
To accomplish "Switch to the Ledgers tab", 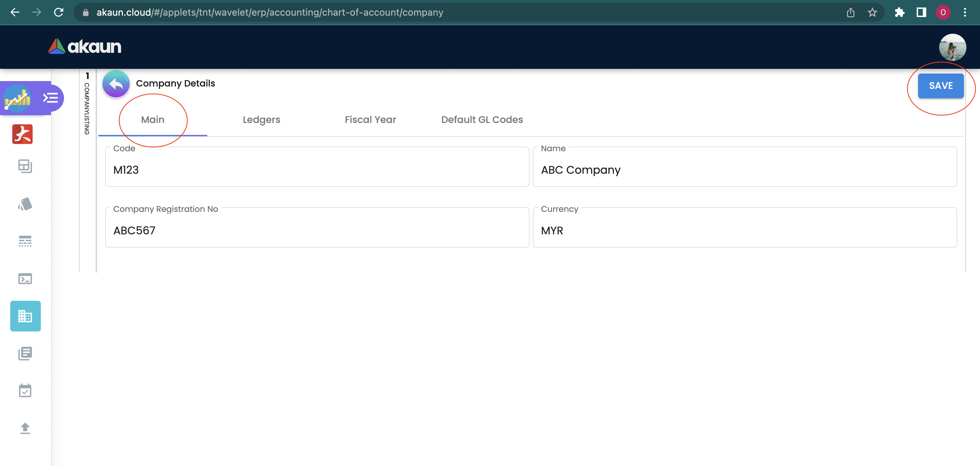I will (261, 120).
